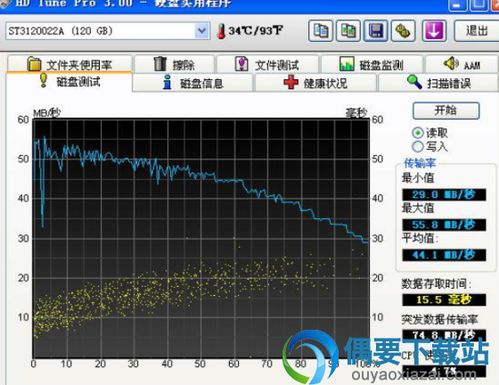Click the purple down arrow tray icon

(434, 31)
